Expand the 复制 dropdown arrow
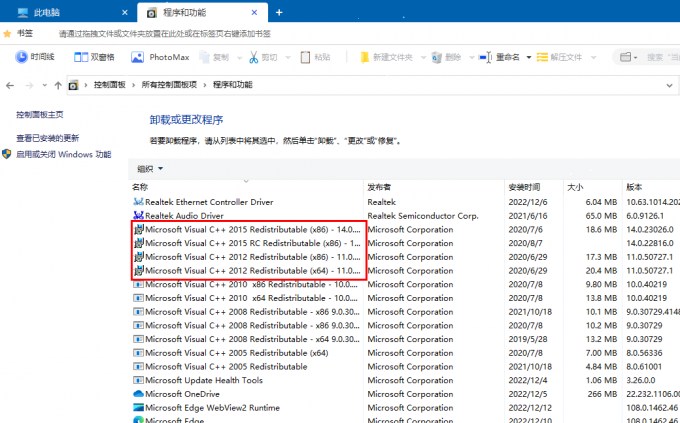Screen dimensions: 680x423 pos(239,57)
